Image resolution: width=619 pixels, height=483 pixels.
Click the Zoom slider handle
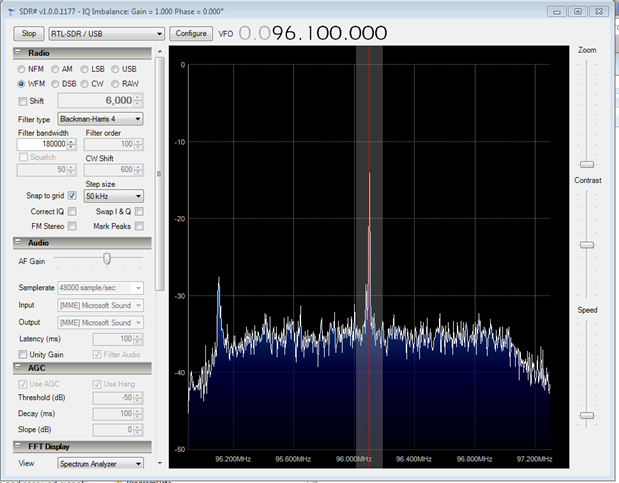[x=587, y=164]
